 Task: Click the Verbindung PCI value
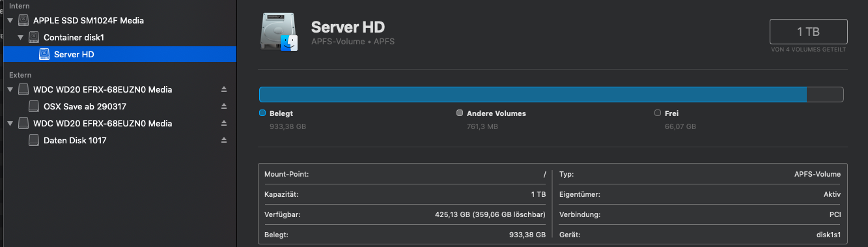click(835, 214)
